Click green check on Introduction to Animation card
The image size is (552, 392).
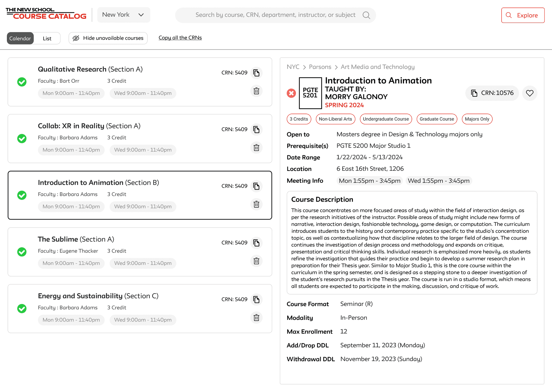tap(22, 195)
